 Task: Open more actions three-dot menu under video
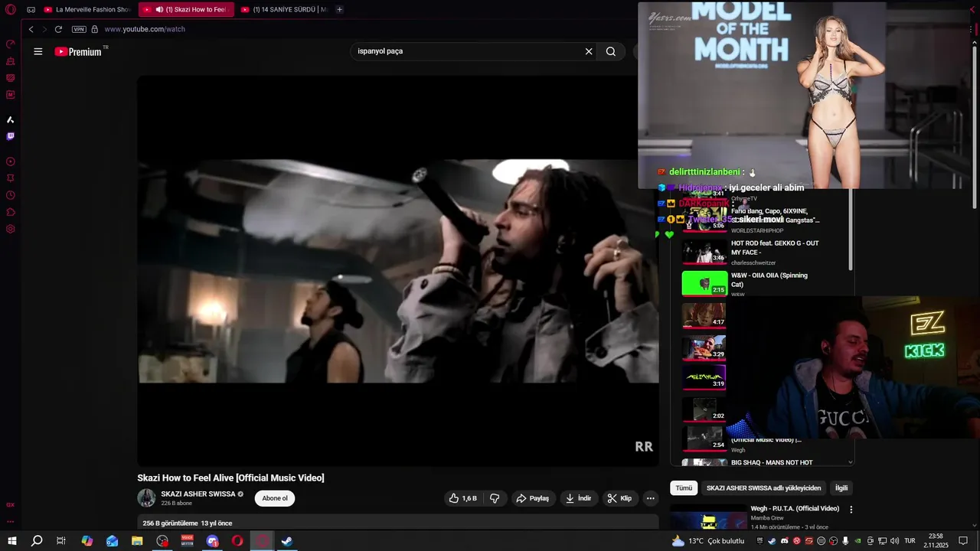coord(651,498)
